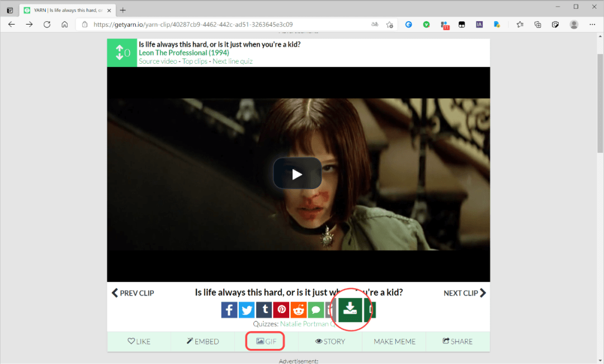Screen dimensions: 604x364
Task: Open the web capture tool
Action: click(x=555, y=24)
